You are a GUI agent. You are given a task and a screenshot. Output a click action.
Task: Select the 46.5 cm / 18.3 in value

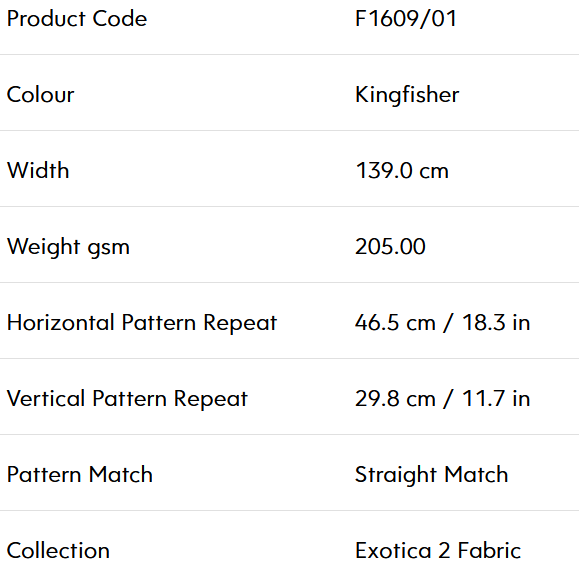[443, 323]
